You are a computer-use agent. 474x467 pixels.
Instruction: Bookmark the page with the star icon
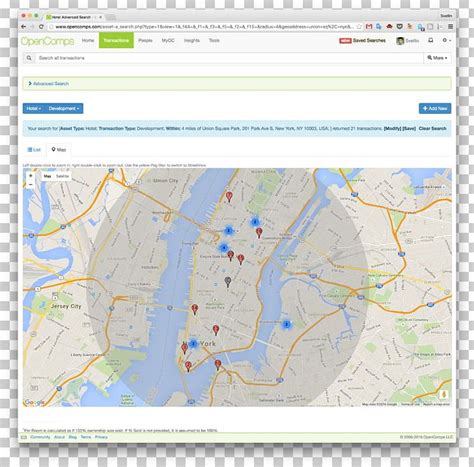(x=359, y=26)
